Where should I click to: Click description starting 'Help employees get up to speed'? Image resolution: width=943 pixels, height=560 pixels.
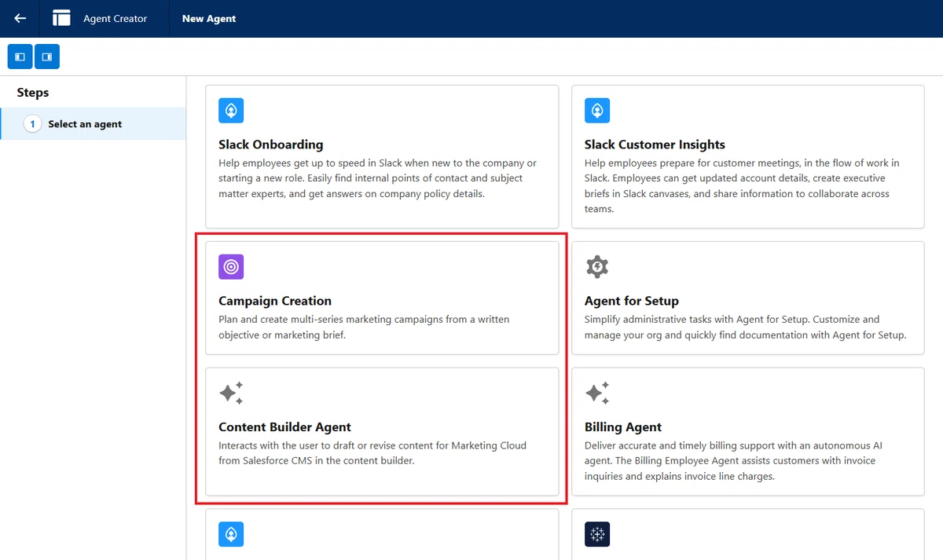[x=378, y=178]
